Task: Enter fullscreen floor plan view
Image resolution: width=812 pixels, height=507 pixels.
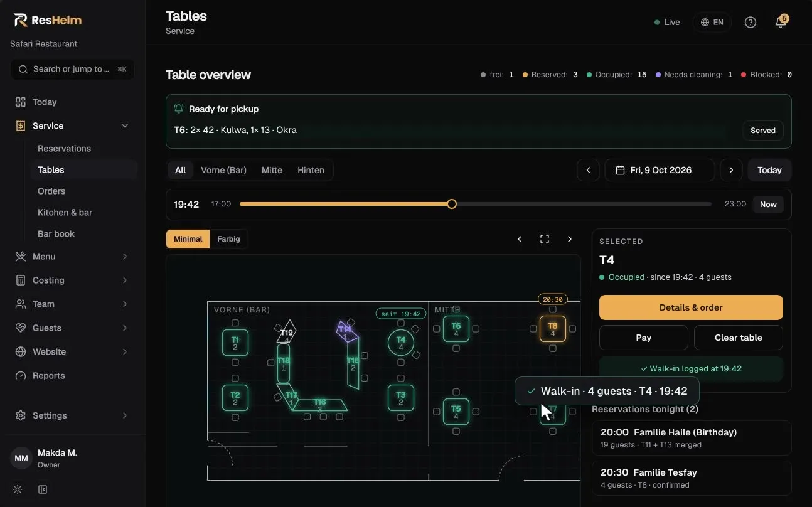Action: coord(545,239)
